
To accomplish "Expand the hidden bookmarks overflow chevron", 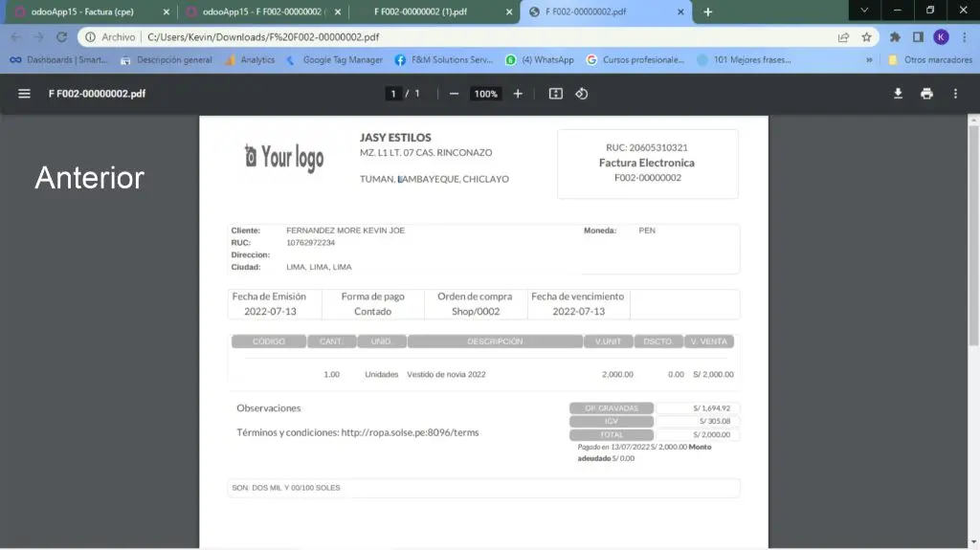I will pyautogui.click(x=869, y=59).
